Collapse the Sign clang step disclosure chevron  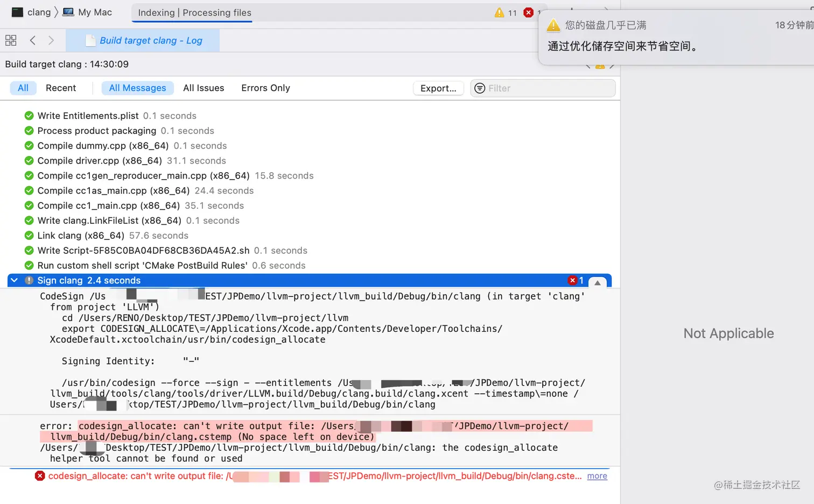[x=15, y=280]
